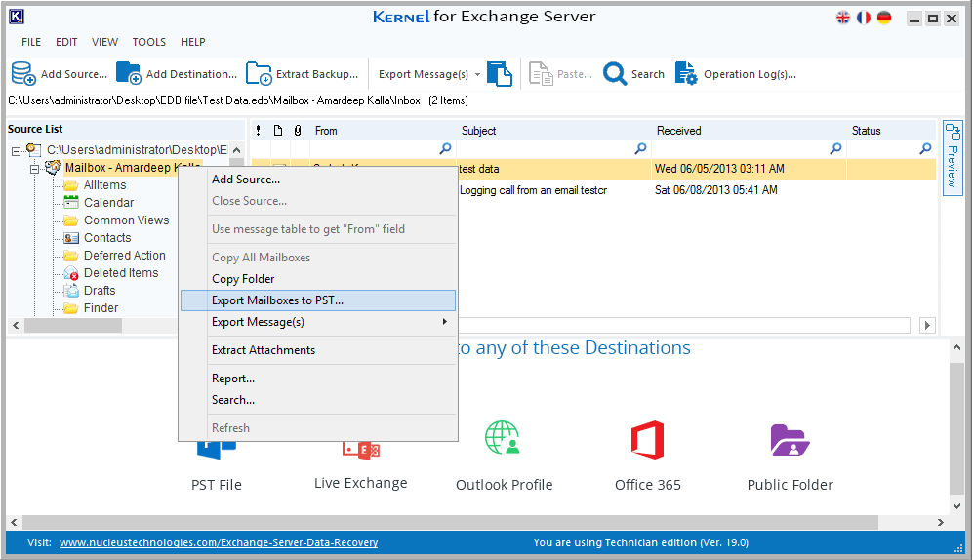Screen dimensions: 974x560
Task: Select Public Folder destination icon
Action: click(790, 440)
